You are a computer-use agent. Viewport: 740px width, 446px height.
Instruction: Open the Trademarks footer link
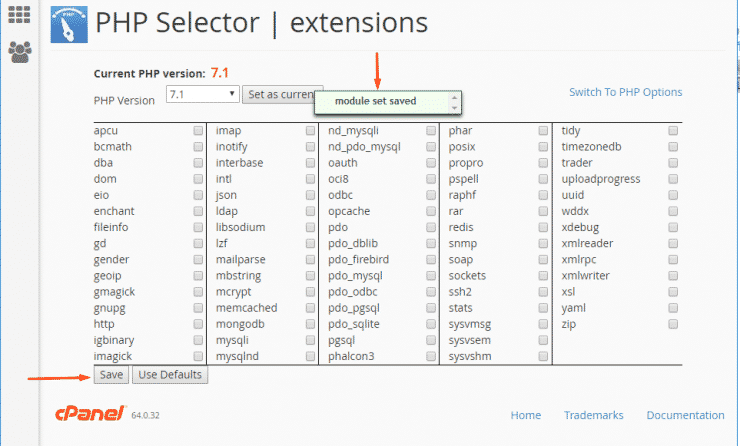point(593,415)
